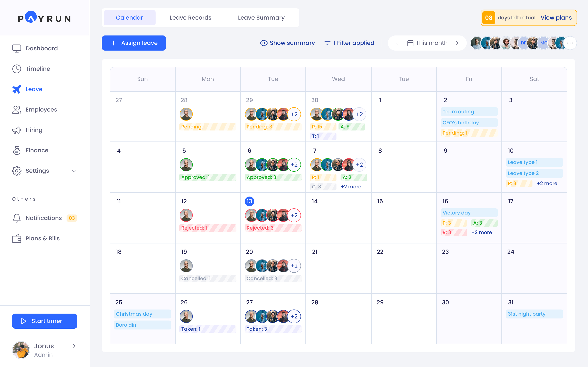Switch to Leave Summary tab
Image resolution: width=588 pixels, height=367 pixels.
coord(261,18)
